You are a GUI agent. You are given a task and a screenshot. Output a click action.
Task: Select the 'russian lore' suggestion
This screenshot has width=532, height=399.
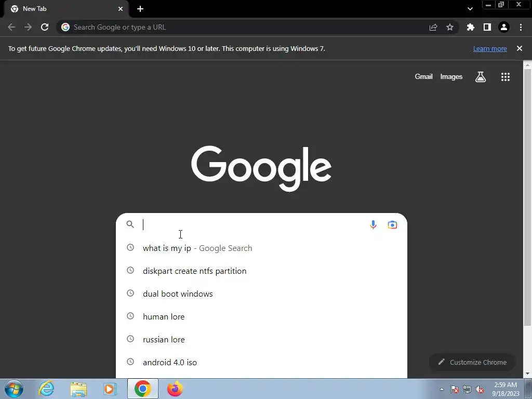262,339
